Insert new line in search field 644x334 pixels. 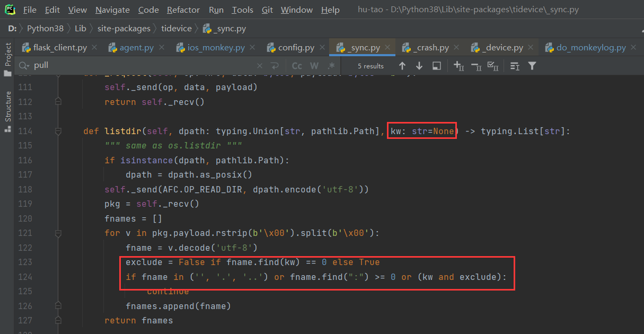click(x=275, y=66)
